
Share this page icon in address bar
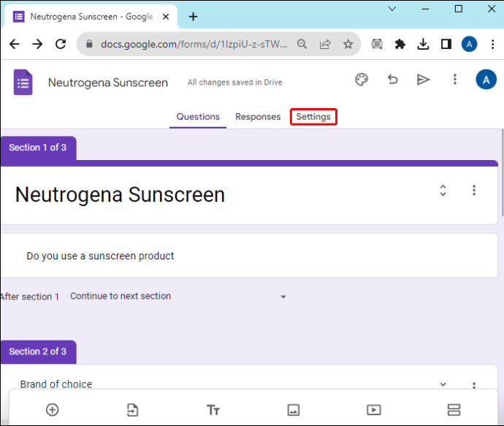click(x=325, y=44)
